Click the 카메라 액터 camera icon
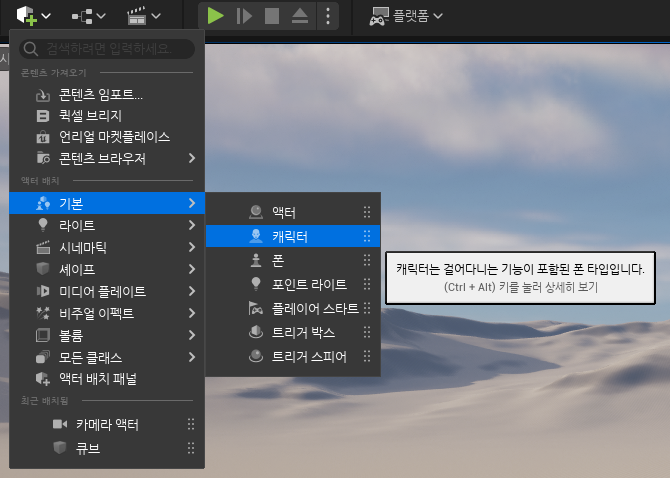 [x=60, y=424]
